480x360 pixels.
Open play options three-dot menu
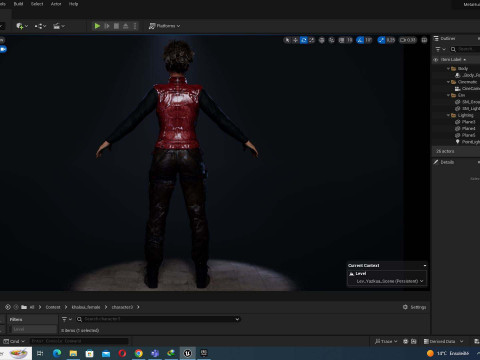point(135,26)
